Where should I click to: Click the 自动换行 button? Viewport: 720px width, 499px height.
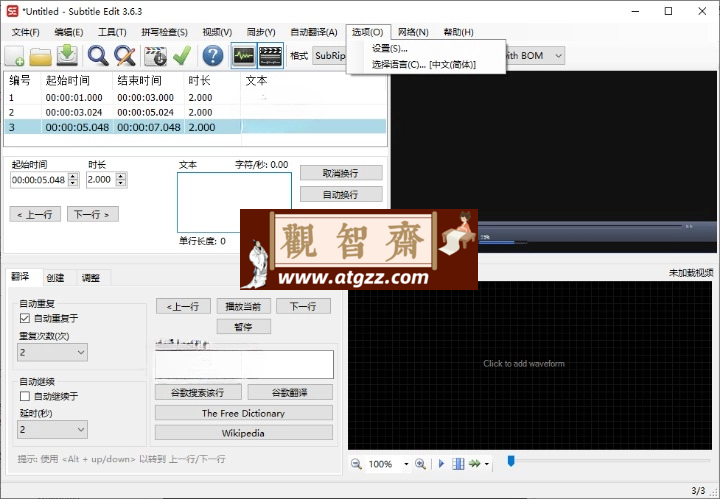click(341, 195)
